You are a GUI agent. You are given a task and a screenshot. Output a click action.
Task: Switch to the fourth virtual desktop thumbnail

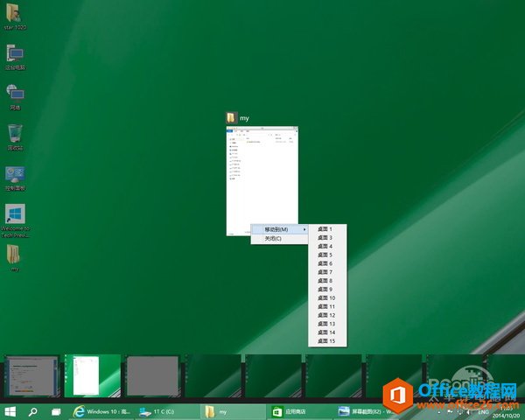[x=213, y=376]
